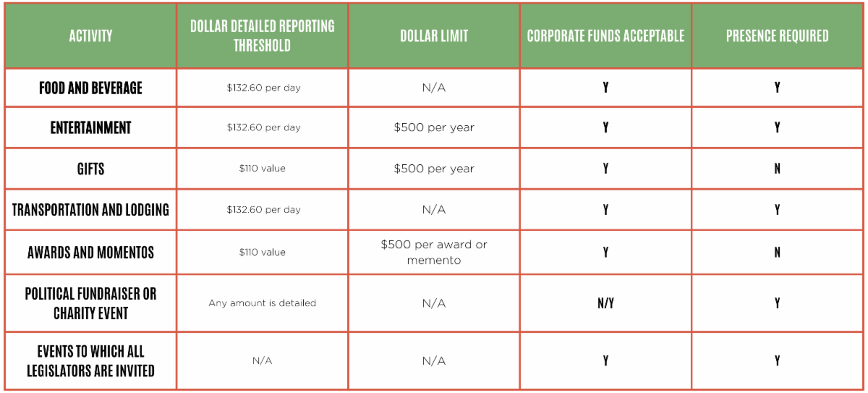Click the Entertainment row '$500 per year' cell
The width and height of the screenshot is (868, 393).
click(434, 128)
